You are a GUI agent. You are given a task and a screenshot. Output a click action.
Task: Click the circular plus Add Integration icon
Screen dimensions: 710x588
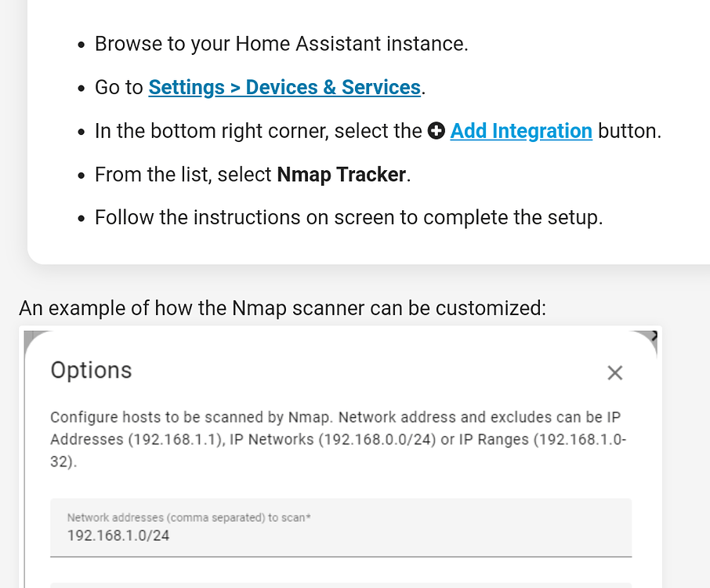437,130
